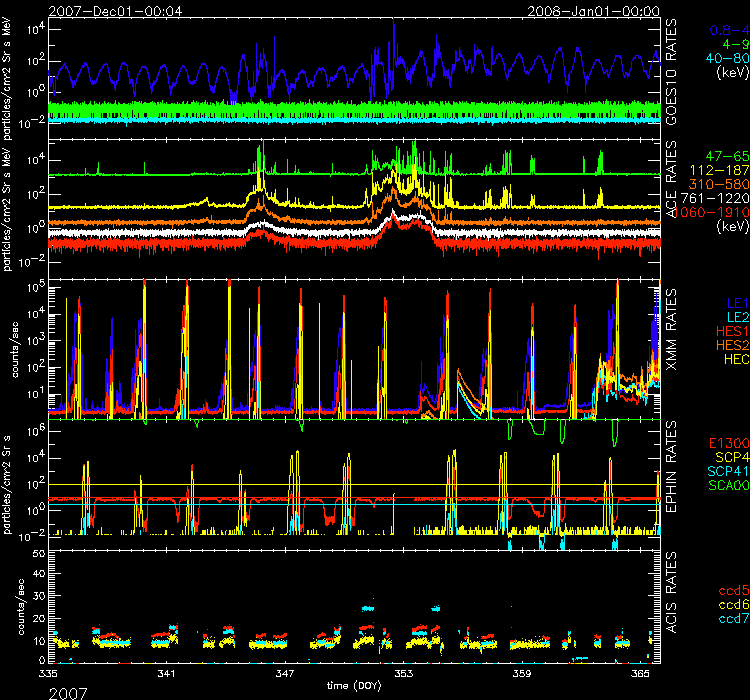Click the 4-9 keV green legend label
750x700 pixels.
[x=727, y=45]
